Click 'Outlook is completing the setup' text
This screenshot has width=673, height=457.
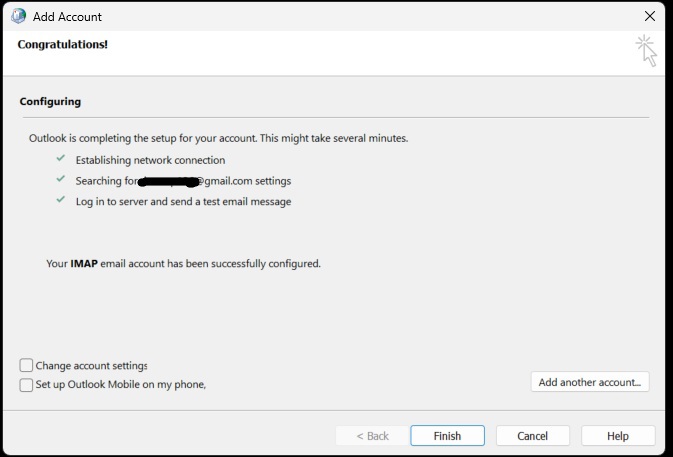(218, 138)
